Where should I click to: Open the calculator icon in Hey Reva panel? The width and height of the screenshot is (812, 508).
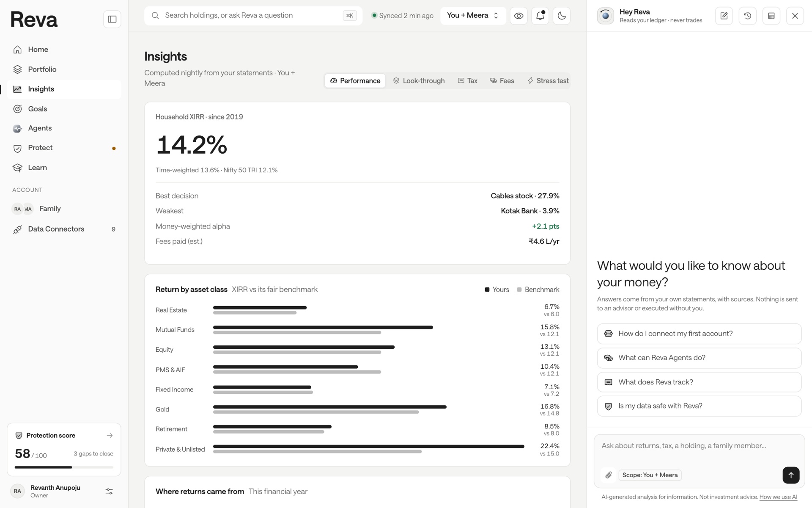pyautogui.click(x=771, y=16)
